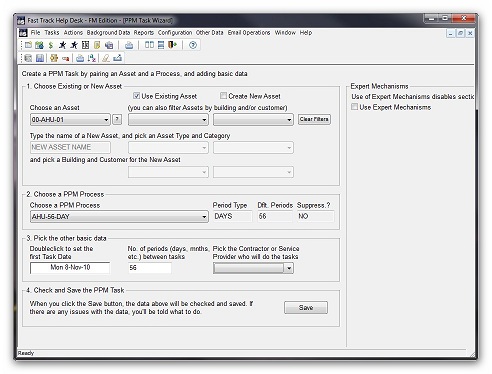Tile windows horizontally with the stacked icon
This screenshot has width=492, height=374.
[x=161, y=45]
